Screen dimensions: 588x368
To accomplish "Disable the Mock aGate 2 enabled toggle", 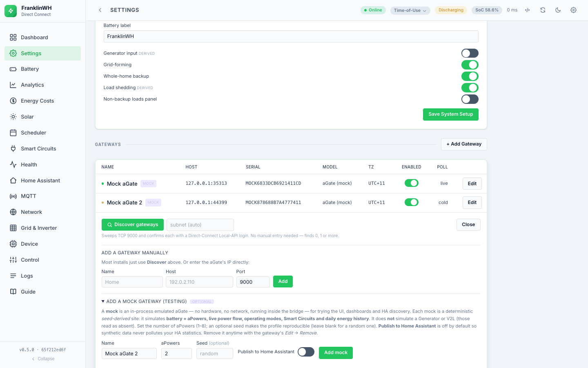I will pos(411,202).
